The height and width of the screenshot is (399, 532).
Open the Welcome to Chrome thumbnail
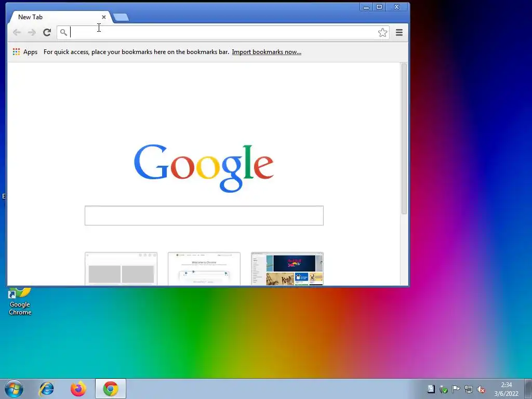[204, 269]
